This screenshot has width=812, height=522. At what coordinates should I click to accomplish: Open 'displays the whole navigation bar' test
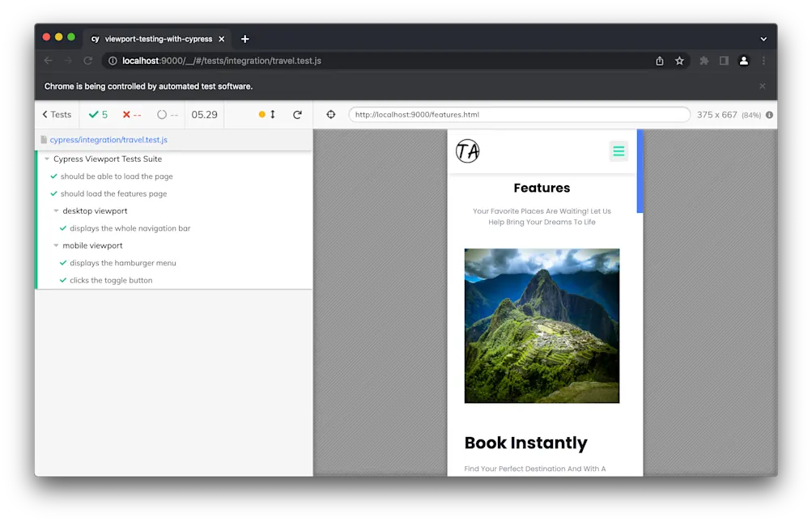130,228
